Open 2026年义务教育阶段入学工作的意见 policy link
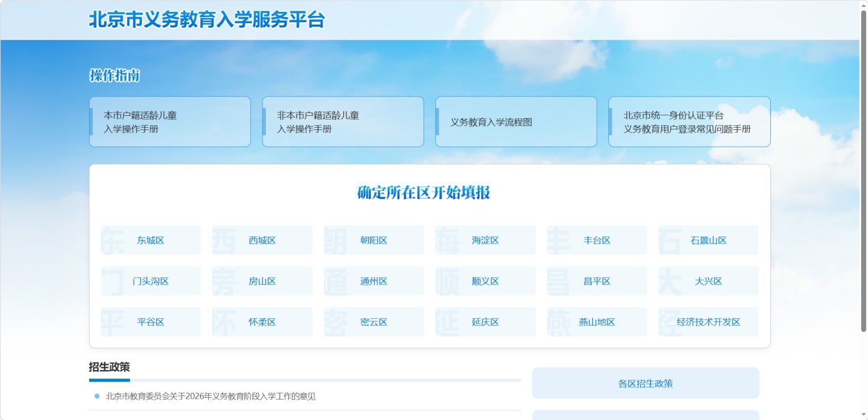868x420 pixels. 211,396
